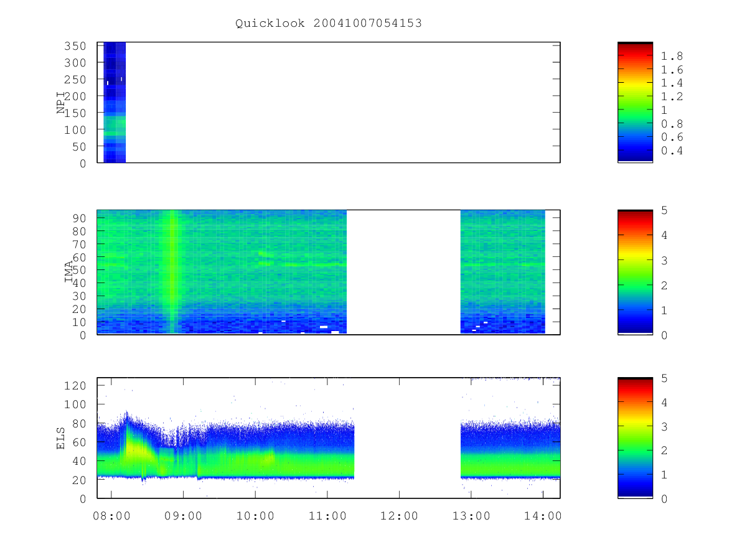Click the 11:00 time tick label
Viewport: 747px width, 560px height.
[x=327, y=515]
